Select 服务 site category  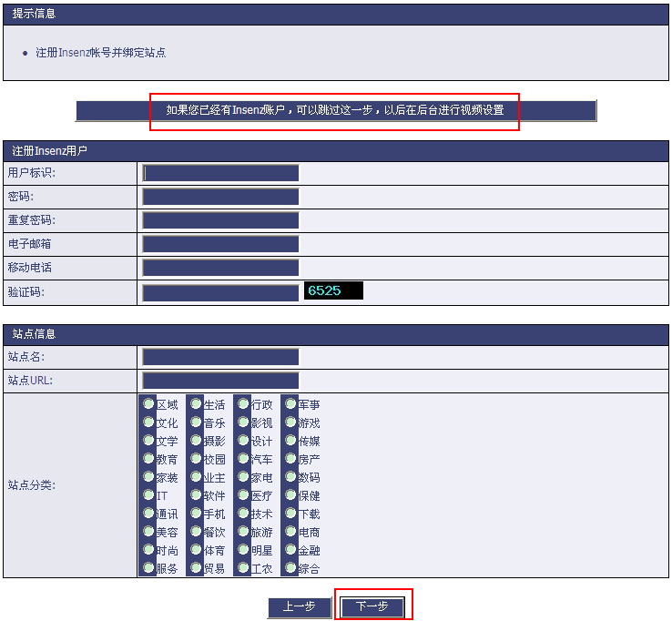[148, 568]
